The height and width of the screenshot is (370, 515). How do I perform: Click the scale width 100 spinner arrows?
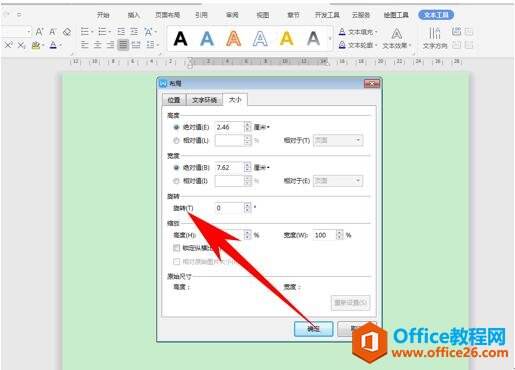click(339, 235)
